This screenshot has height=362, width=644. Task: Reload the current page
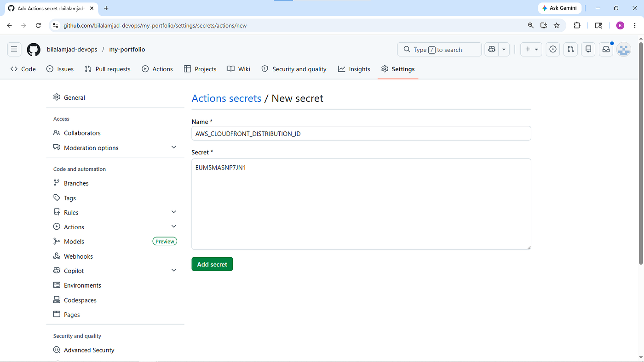(x=39, y=26)
